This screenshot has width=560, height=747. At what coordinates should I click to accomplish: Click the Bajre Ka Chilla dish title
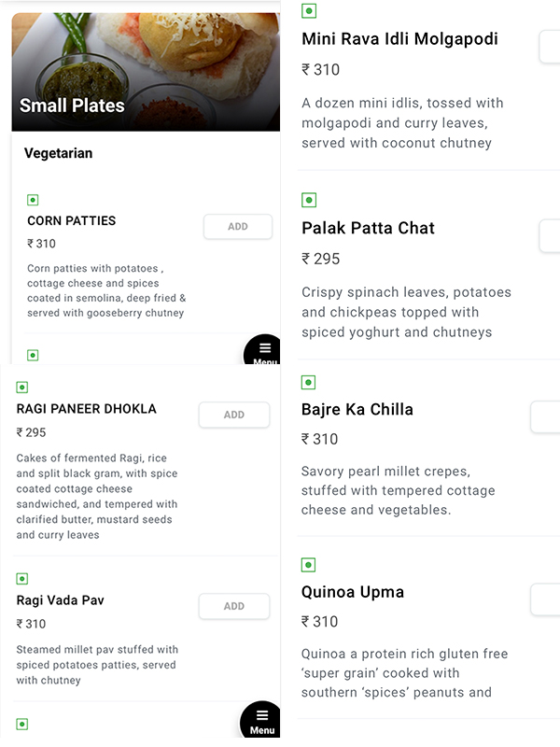[357, 409]
